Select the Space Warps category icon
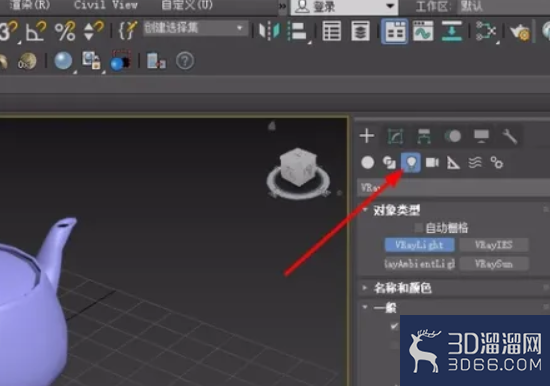This screenshot has width=550, height=386. (x=475, y=162)
